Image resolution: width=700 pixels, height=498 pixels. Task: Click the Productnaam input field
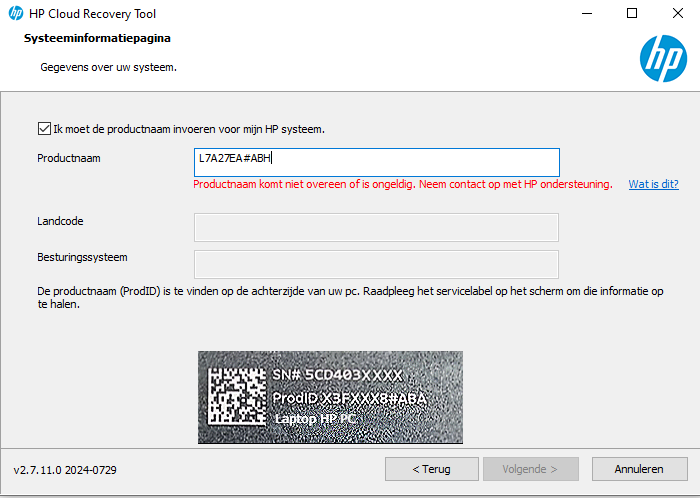coord(377,162)
